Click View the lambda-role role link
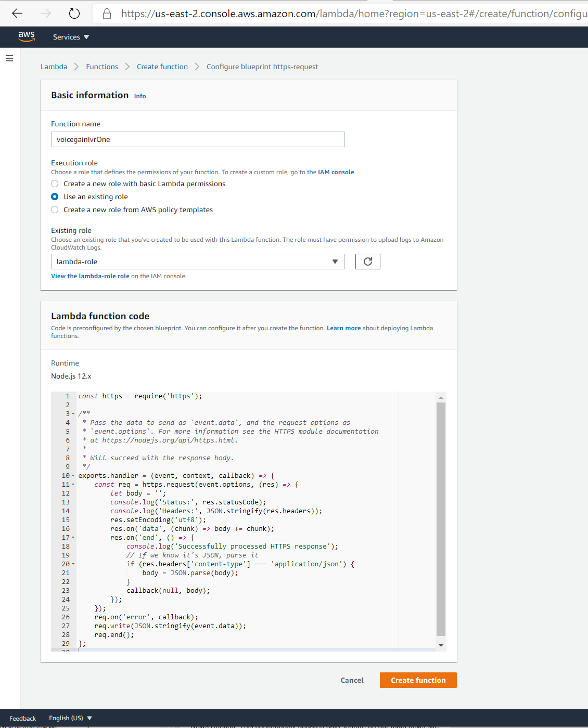The image size is (588, 728). coord(90,276)
